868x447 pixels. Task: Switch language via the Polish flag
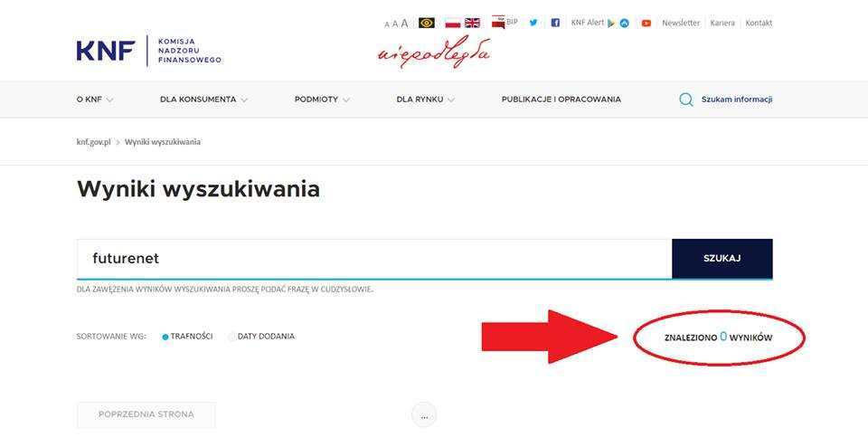(x=453, y=23)
